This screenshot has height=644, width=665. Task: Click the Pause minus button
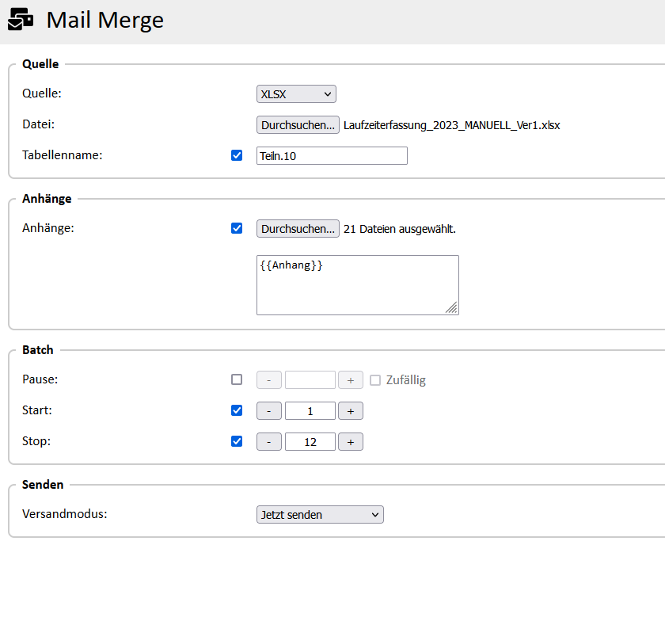tap(269, 380)
